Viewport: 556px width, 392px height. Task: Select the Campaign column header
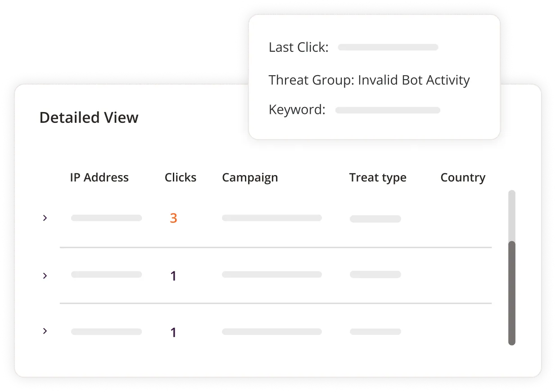click(x=250, y=178)
